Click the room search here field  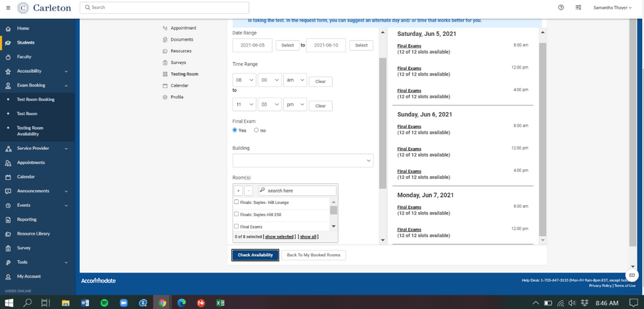point(297,191)
